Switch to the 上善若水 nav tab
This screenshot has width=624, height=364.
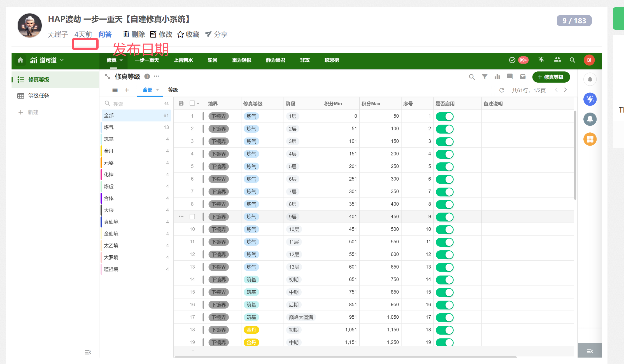point(183,60)
